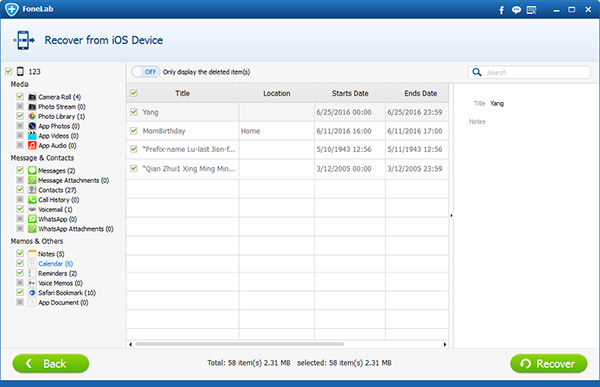Screen dimensions: 600x387
Task: Click the Calendar icon
Action: [x=32, y=263]
